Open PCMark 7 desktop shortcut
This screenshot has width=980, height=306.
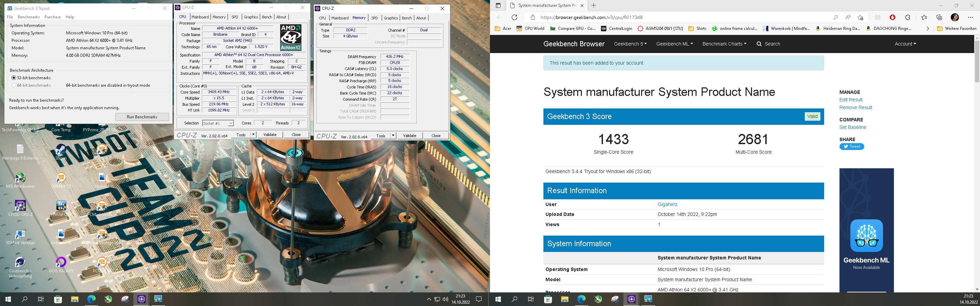(x=102, y=153)
